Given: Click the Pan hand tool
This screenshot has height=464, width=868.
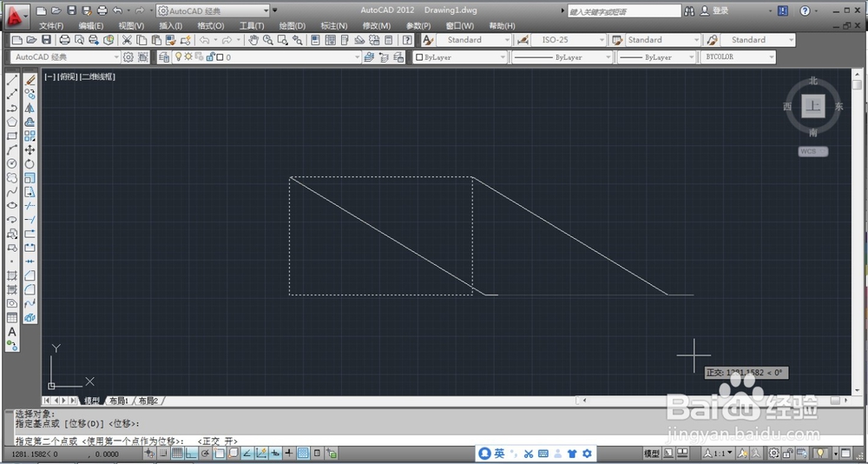Looking at the screenshot, I should (253, 40).
